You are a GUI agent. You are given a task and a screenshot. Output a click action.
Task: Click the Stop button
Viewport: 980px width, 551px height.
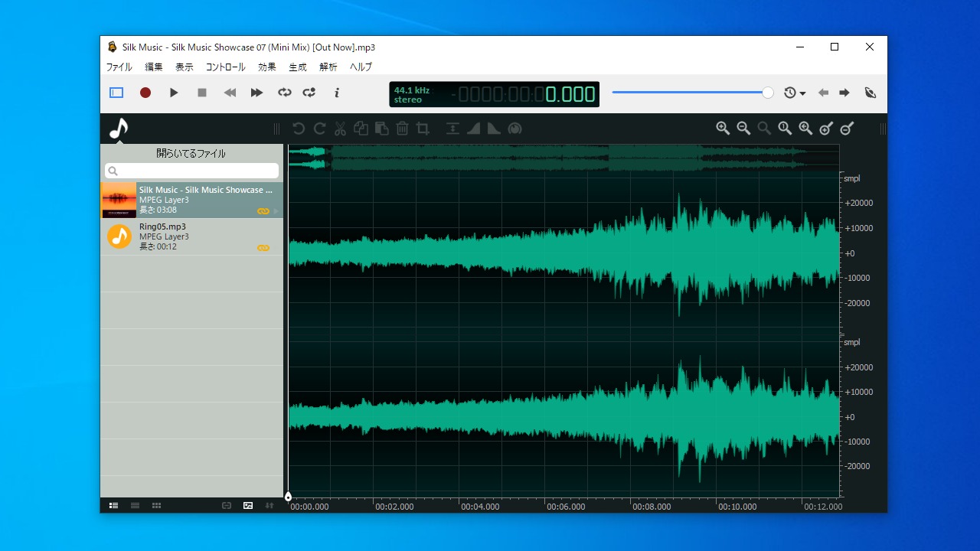click(202, 93)
